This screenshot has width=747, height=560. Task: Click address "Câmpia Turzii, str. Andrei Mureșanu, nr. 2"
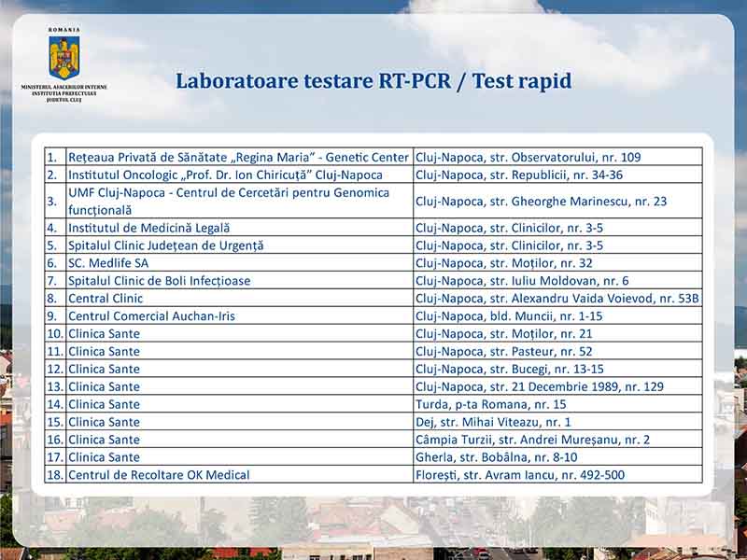click(532, 440)
